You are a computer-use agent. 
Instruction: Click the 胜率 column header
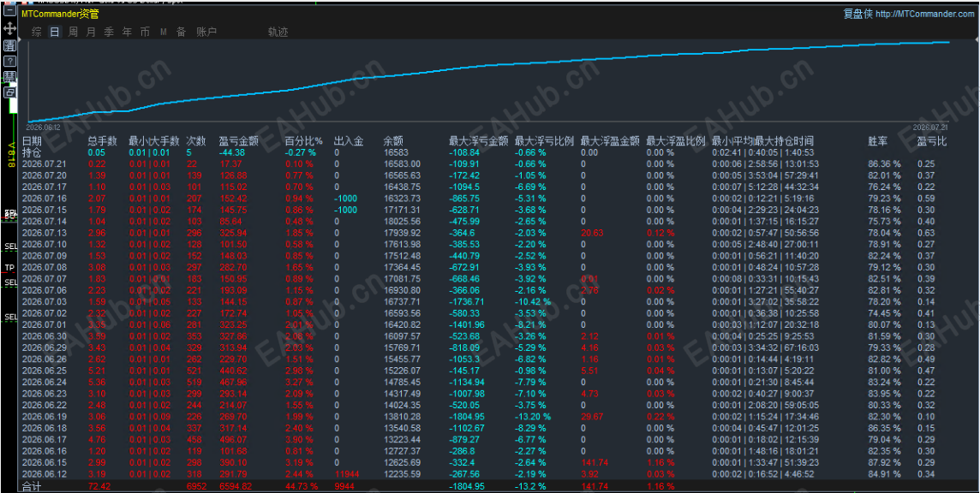[878, 141]
